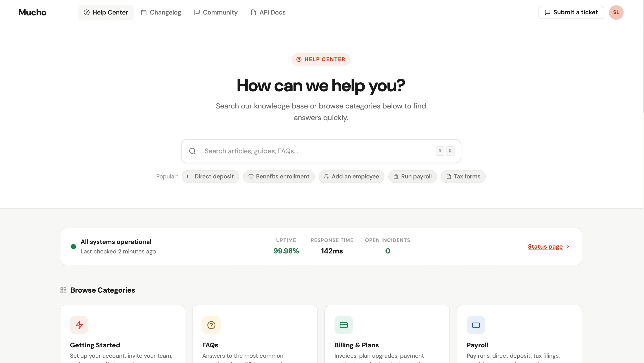Screen dimensions: 644x363
Task: Click the Help Center question-mark icon in nav
Action: tap(87, 12)
